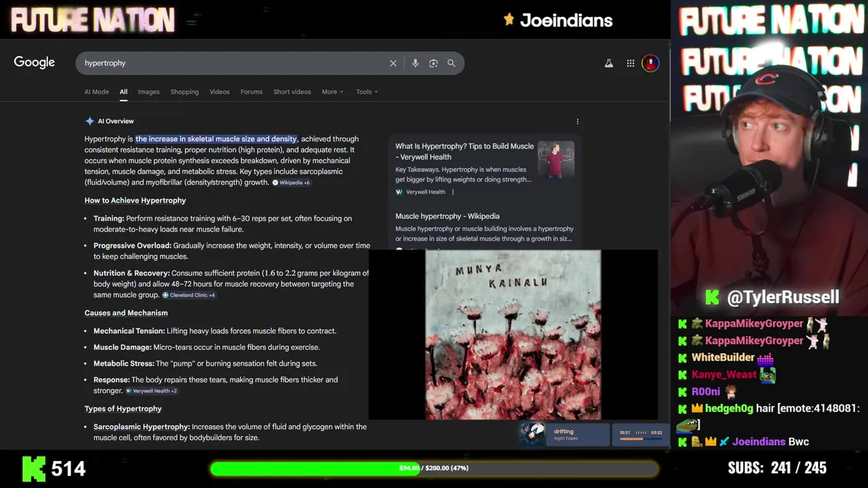
Task: Open Search Labs flask icon
Action: pyautogui.click(x=609, y=63)
